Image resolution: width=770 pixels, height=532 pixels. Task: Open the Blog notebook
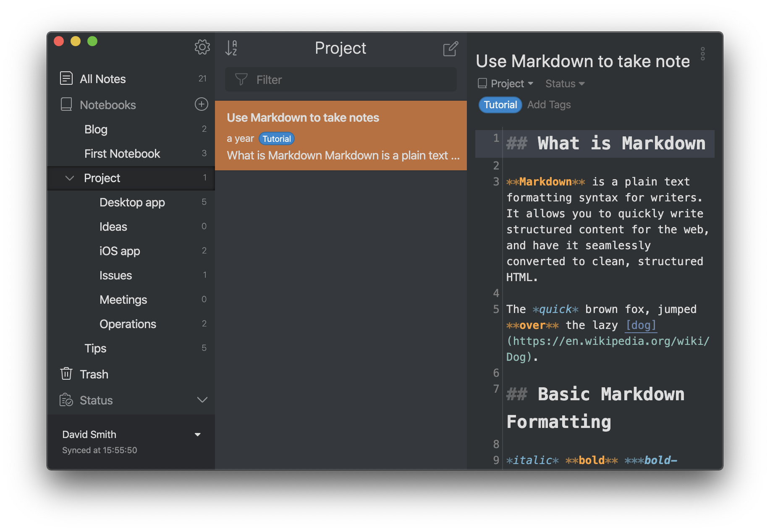[96, 129]
